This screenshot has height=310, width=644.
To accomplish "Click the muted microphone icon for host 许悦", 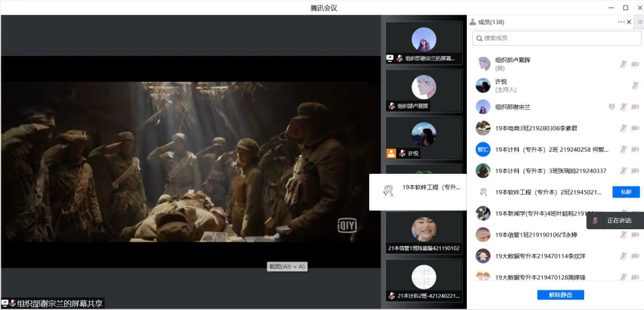I will click(635, 85).
